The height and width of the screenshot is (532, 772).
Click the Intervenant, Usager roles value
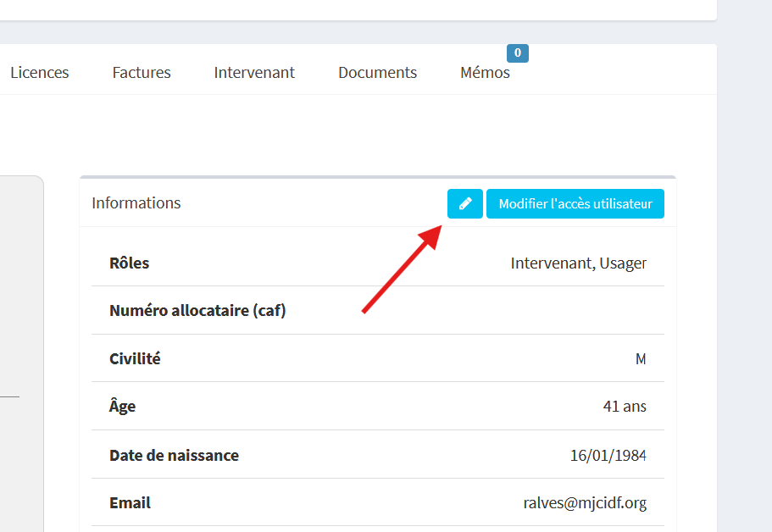click(x=579, y=263)
